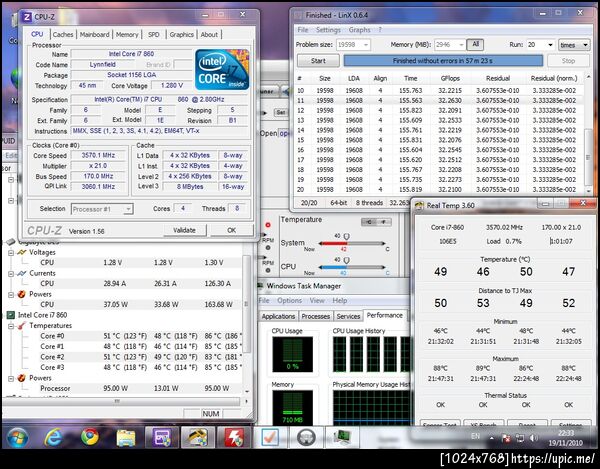The width and height of the screenshot is (600, 469).
Task: Click the Action Center flag tray icon
Action: click(505, 438)
